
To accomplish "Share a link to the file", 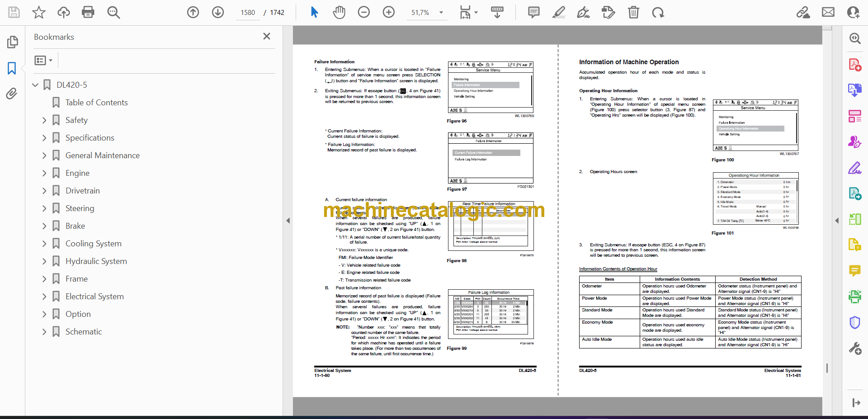I will pos(803,12).
